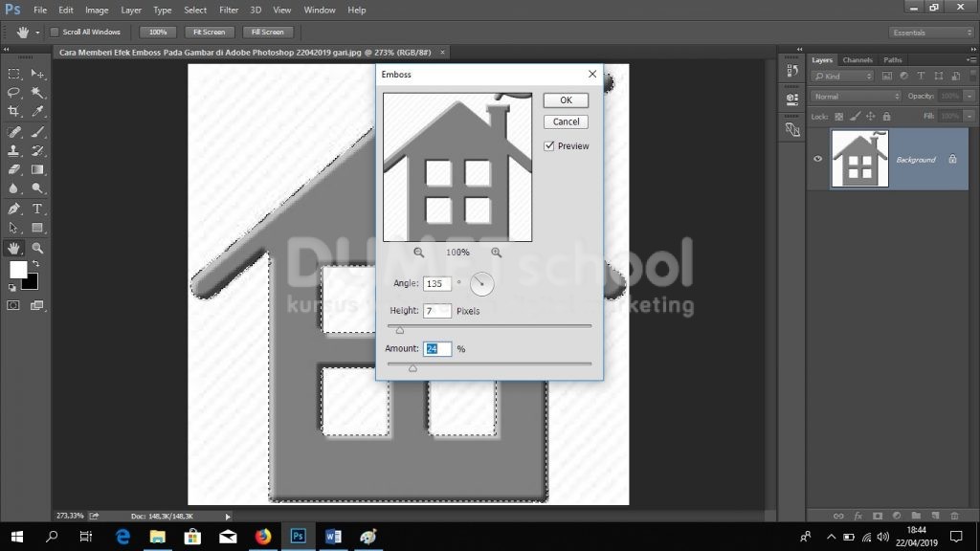980x551 pixels.
Task: Open the Fill dropdown arrow
Action: pyautogui.click(x=969, y=116)
